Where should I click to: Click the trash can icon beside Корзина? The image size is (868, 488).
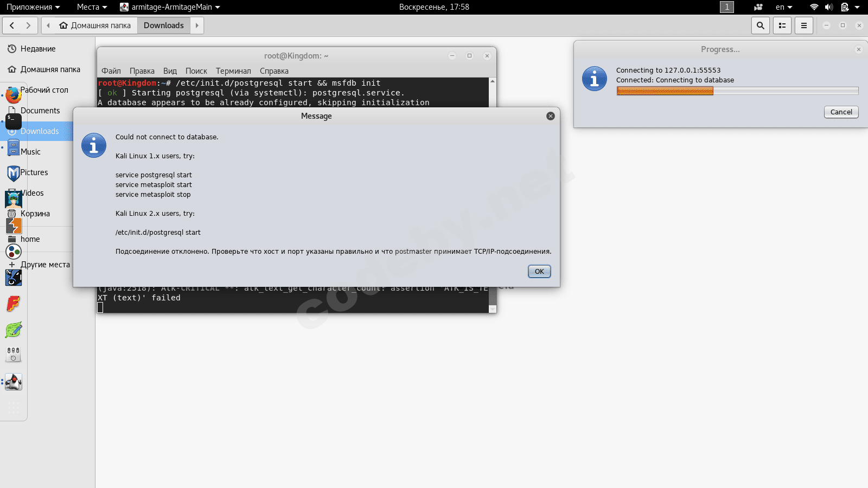pos(12,214)
